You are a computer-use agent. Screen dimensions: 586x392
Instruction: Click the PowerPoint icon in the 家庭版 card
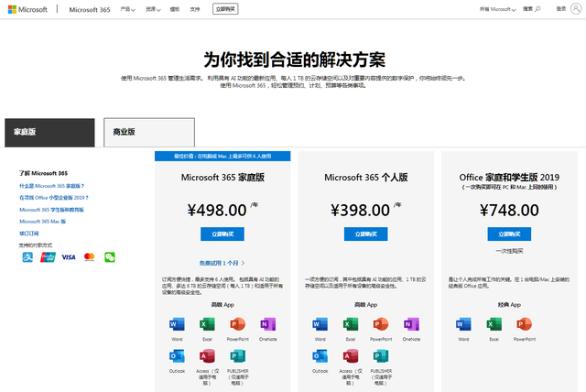tap(238, 324)
